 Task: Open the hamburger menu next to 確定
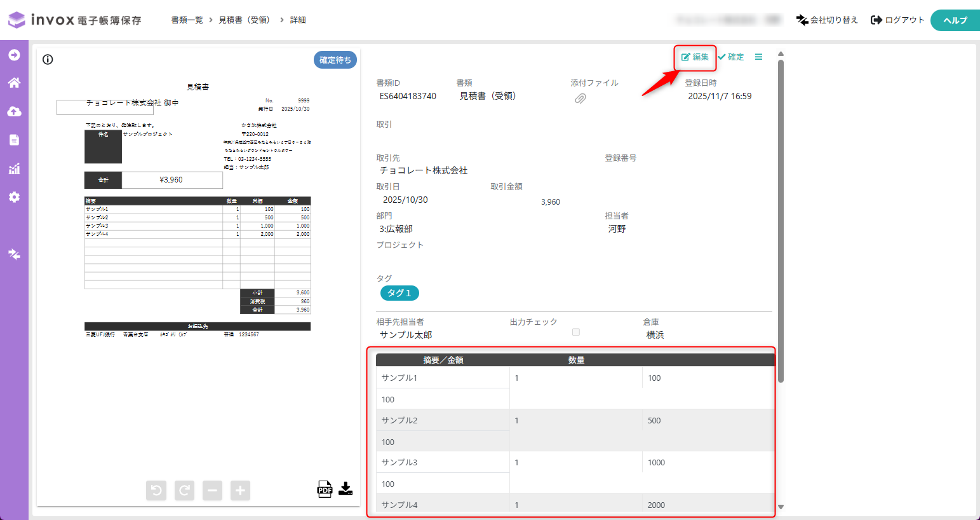coord(758,57)
